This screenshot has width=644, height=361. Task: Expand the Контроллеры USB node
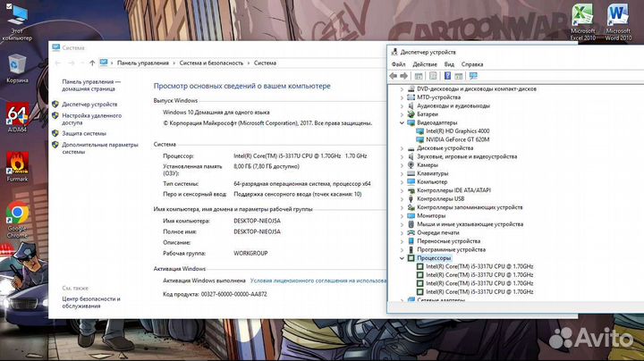402,199
